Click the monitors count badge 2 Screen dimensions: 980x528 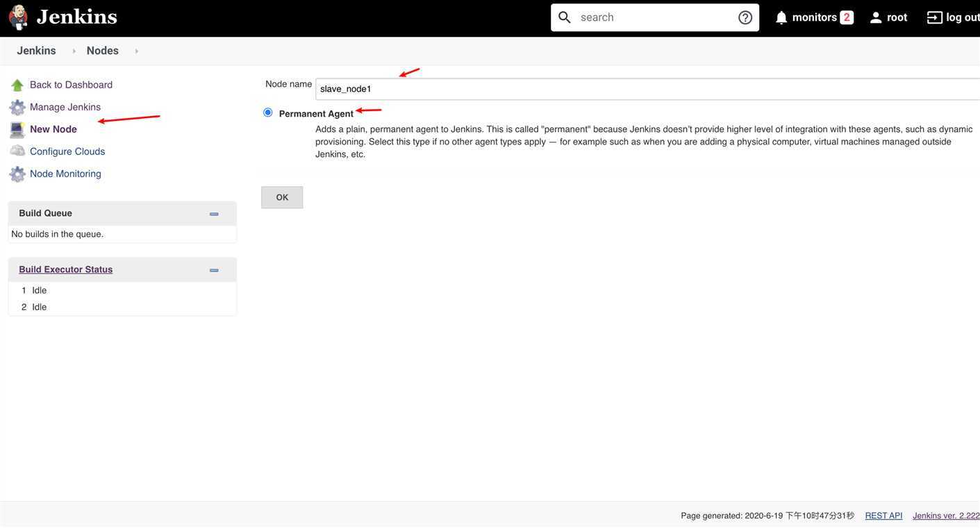point(847,17)
